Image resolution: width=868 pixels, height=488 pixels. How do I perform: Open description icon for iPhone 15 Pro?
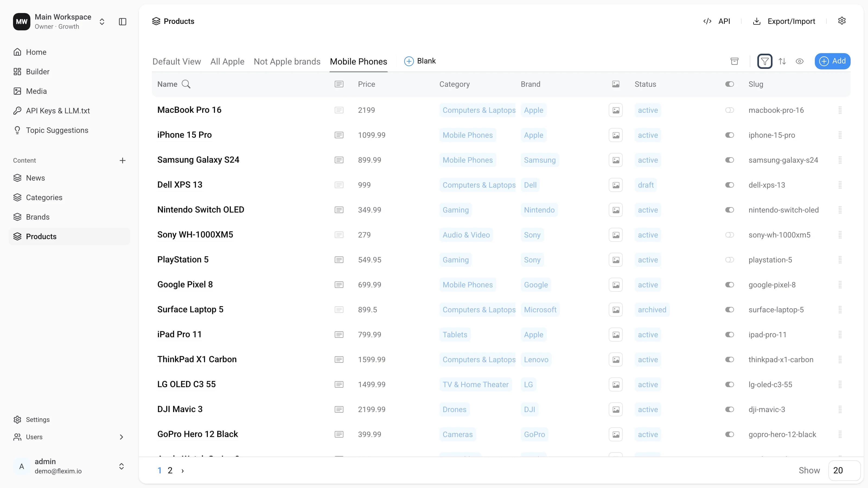pos(339,135)
